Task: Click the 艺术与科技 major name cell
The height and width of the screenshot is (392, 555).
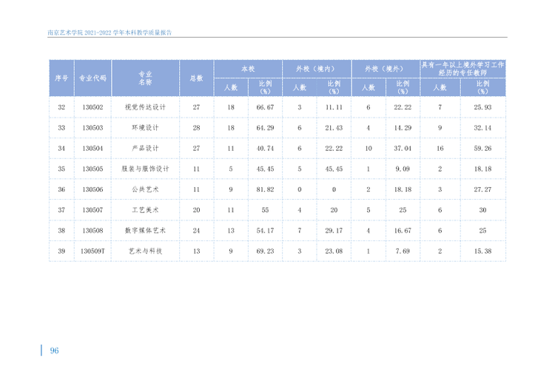Action: 145,251
